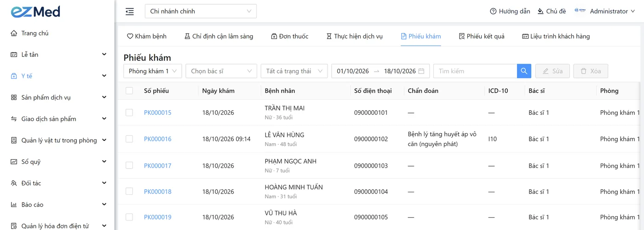
Task: Collapse the sidebar with the menu fold icon
Action: pos(130,11)
